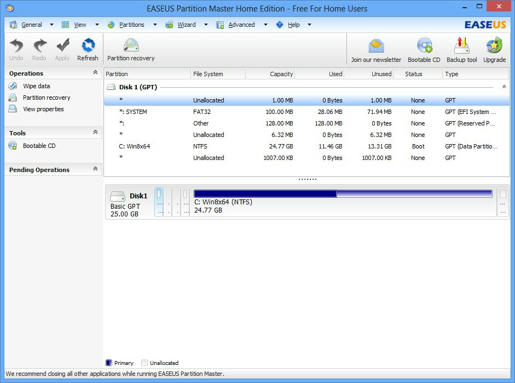Select the 128.00 MB Other partition row
The height and width of the screenshot is (383, 515).
307,123
